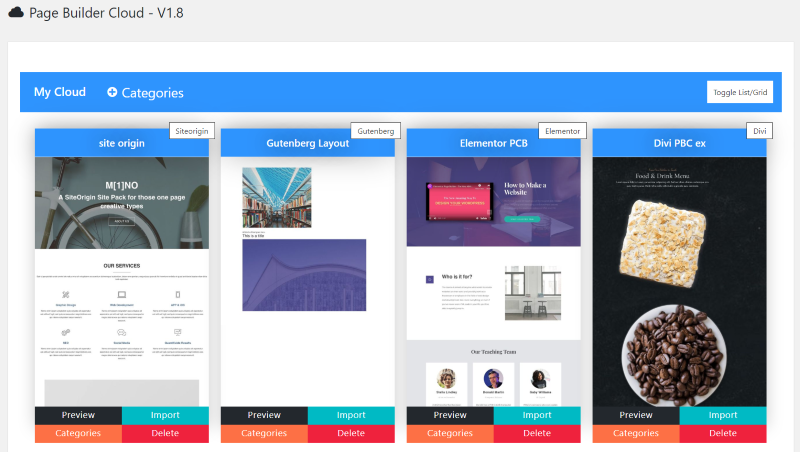
Task: Click the Divi badge label
Action: coord(760,131)
